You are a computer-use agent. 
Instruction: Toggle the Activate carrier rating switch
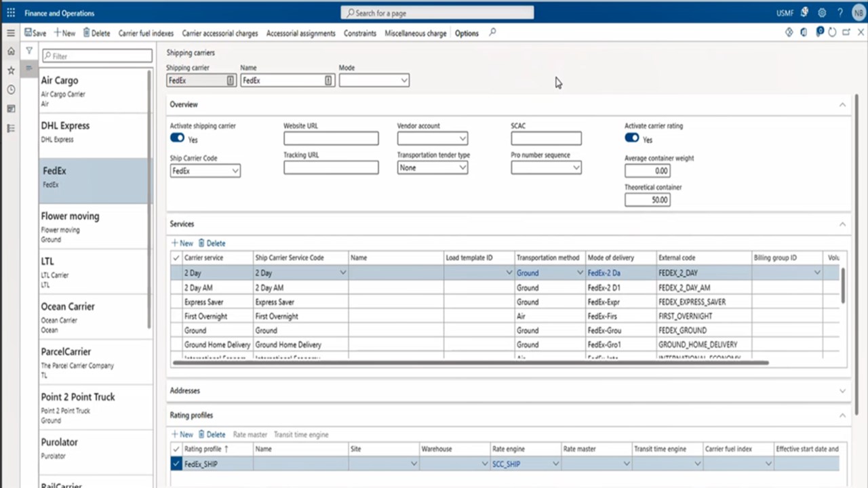(632, 138)
